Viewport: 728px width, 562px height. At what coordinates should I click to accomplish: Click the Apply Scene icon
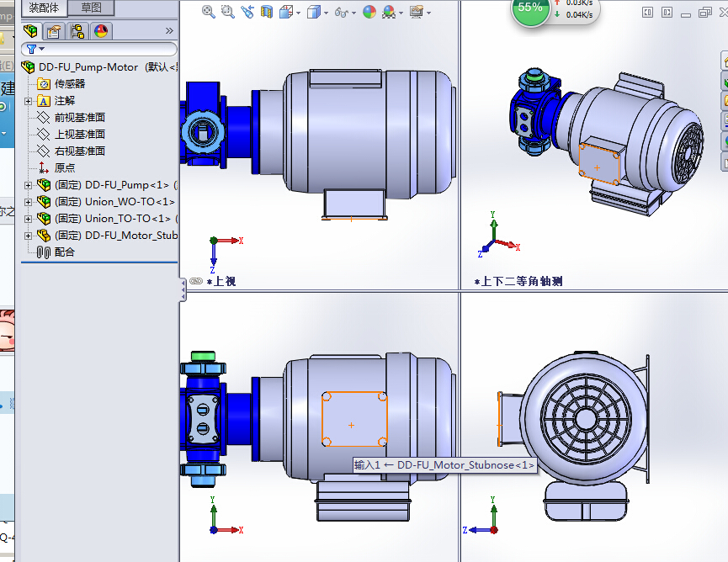[x=389, y=12]
